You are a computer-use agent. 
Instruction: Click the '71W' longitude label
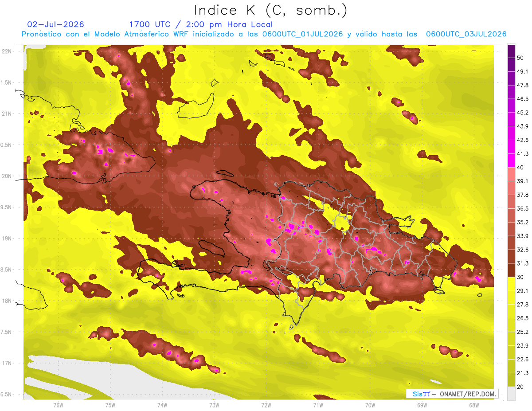[318, 405]
